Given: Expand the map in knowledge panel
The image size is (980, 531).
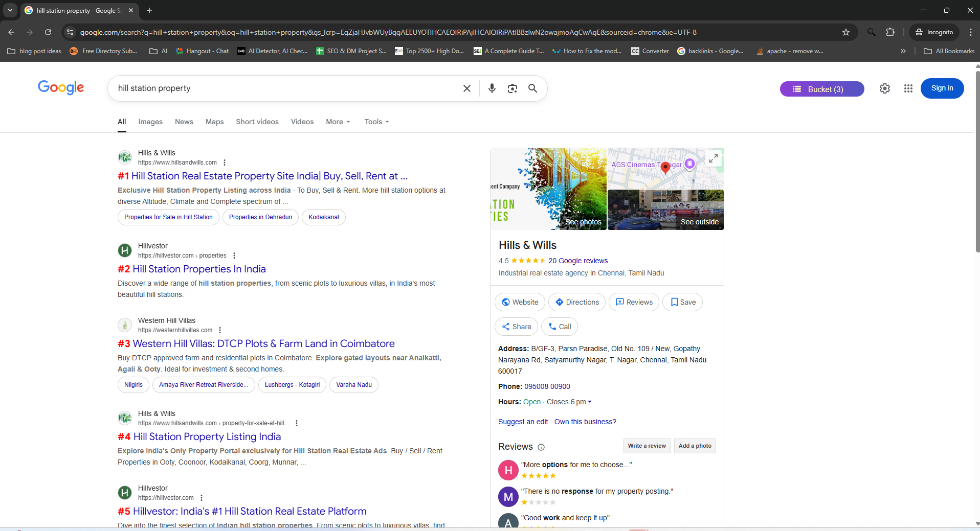Looking at the screenshot, I should tap(713, 158).
